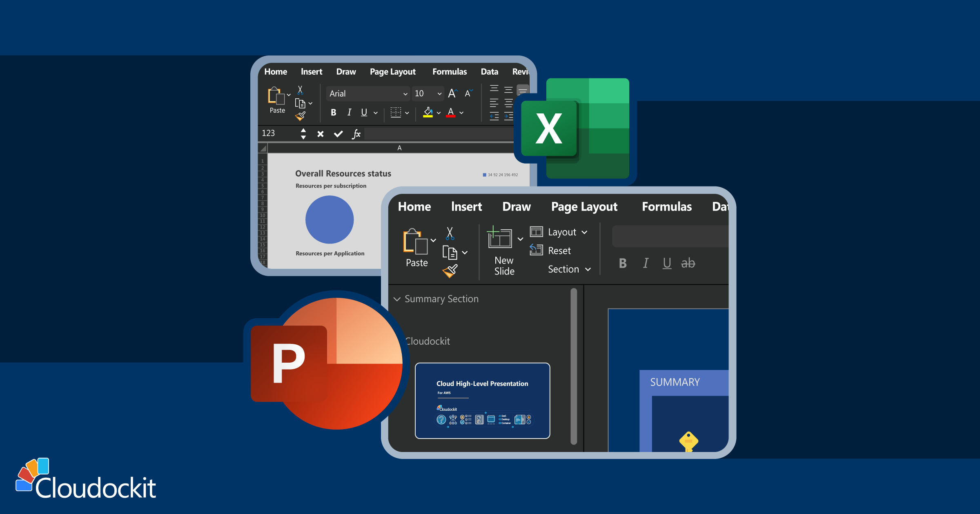Expand the Paste arrow in PowerPoint
This screenshot has height=514, width=980.
433,240
